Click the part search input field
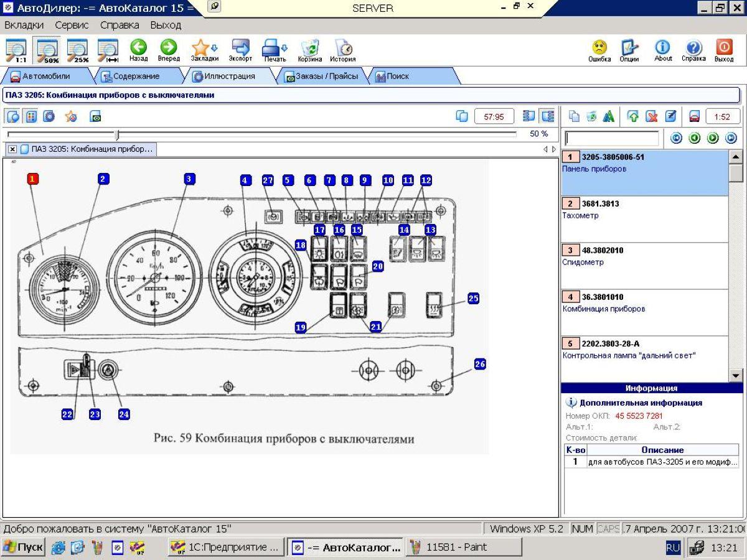 611,138
